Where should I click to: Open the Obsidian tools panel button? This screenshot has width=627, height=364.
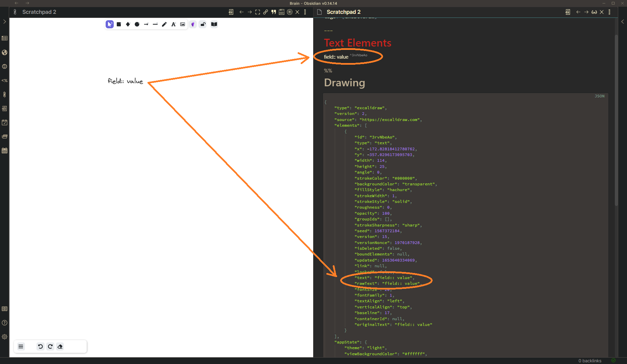pyautogui.click(x=193, y=24)
